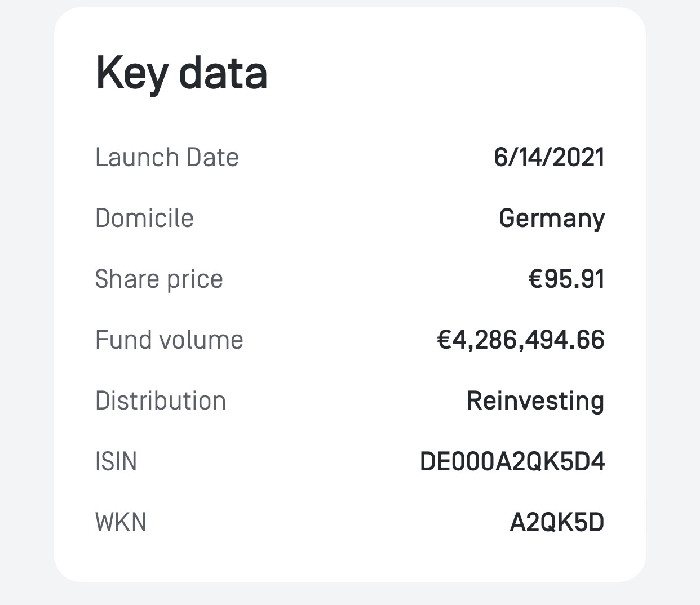Image resolution: width=700 pixels, height=605 pixels.
Task: Select the WKN label
Action: 121,522
